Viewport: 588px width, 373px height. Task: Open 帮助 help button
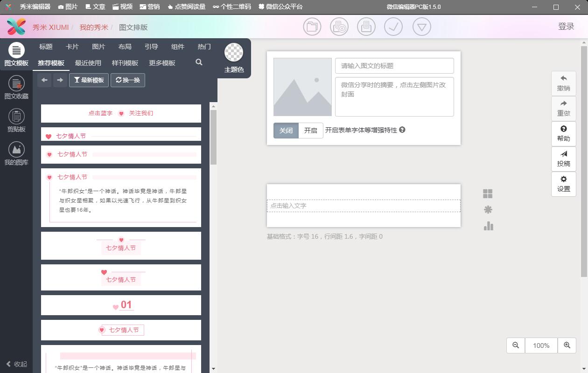(x=564, y=134)
